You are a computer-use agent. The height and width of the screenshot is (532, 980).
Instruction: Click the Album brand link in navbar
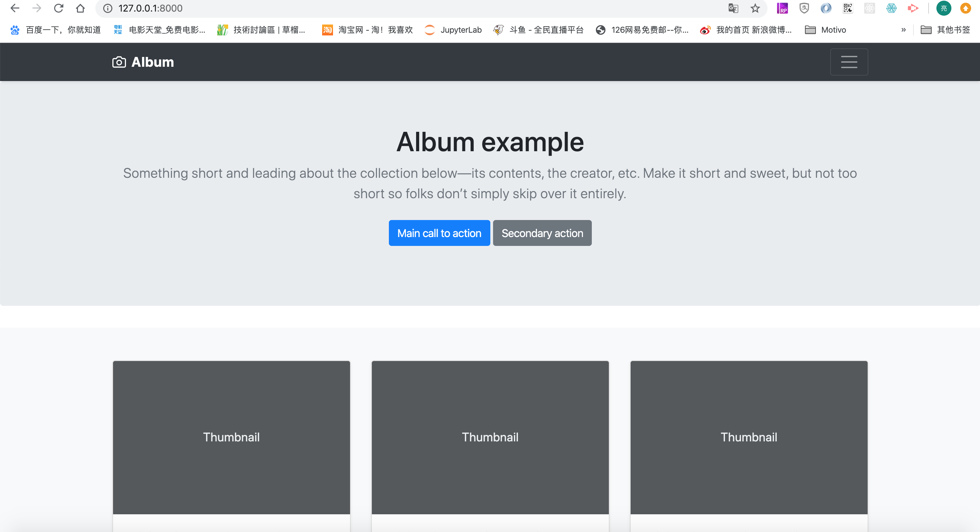tap(143, 62)
